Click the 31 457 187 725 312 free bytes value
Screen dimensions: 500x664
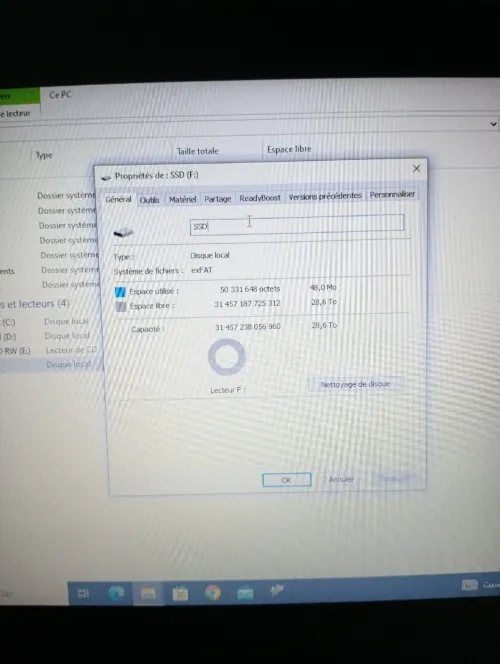(247, 304)
